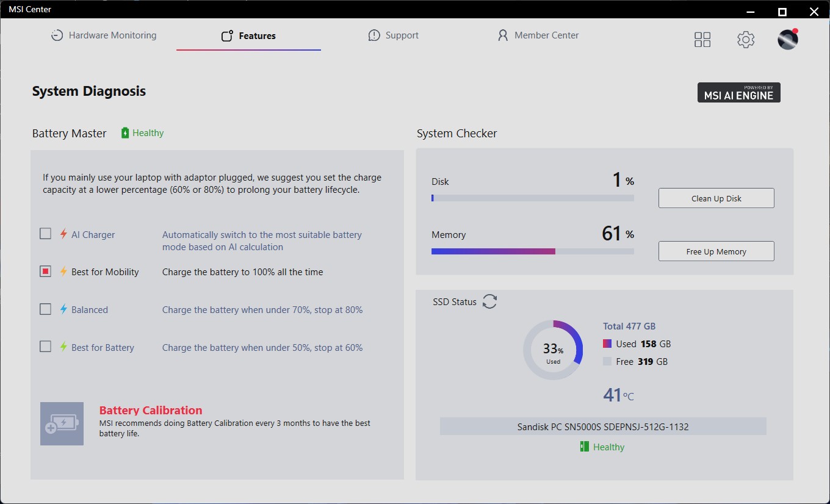Select the Features tab

[248, 36]
